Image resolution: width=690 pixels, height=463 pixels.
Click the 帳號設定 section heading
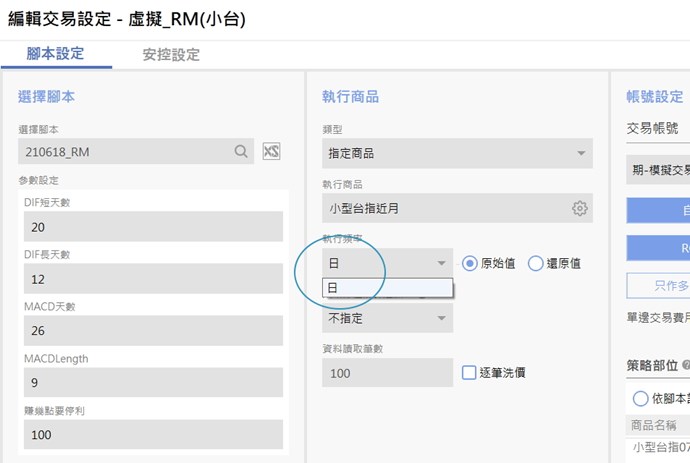[x=655, y=96]
